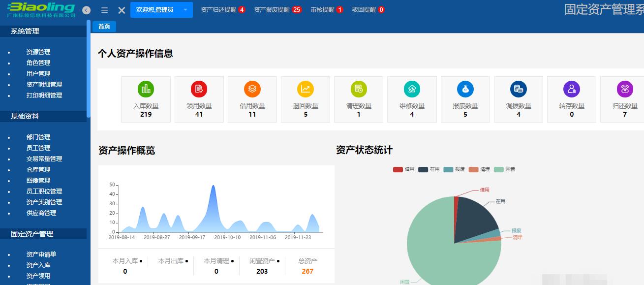Click the 调拨数量 blue coins icon
This screenshot has height=285, width=644.
click(518, 90)
